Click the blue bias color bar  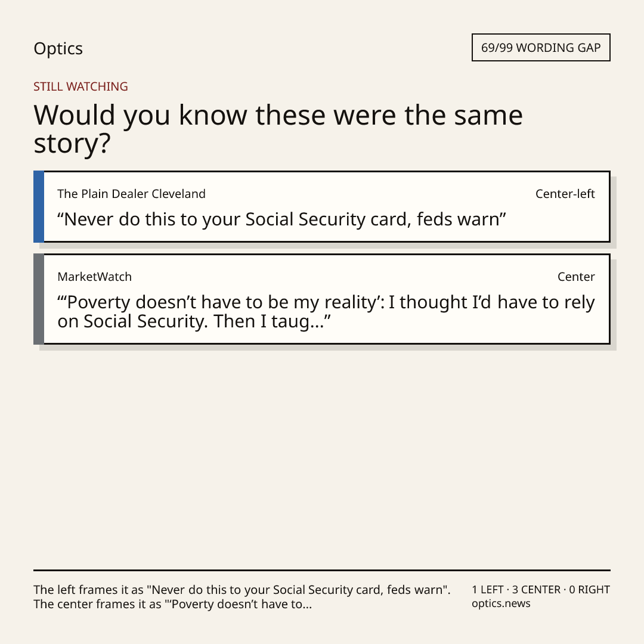pyautogui.click(x=39, y=206)
